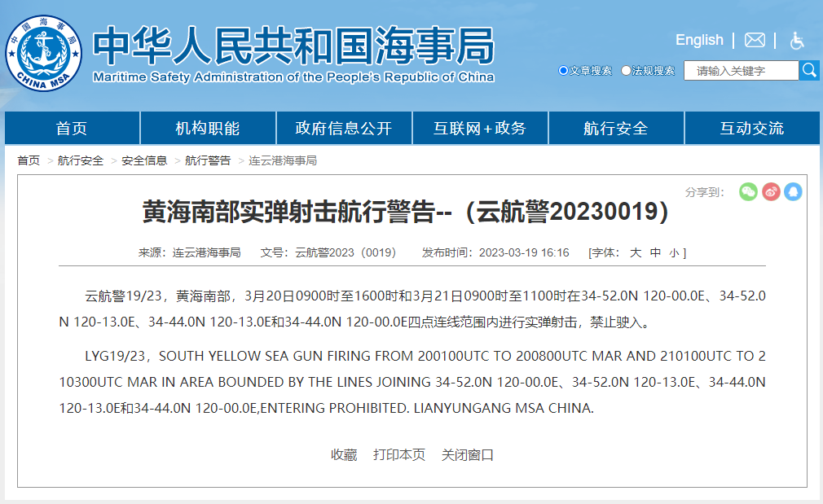Select the 文章搜索 radio button
Screen dimensions: 823x504
(562, 71)
